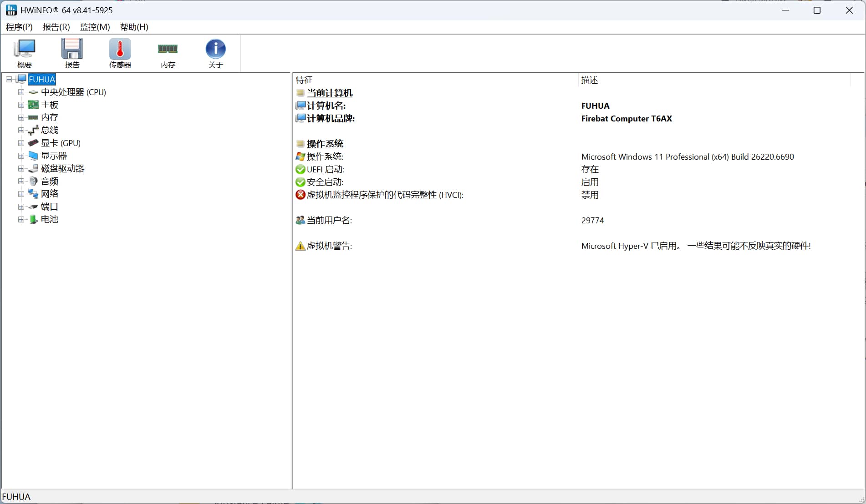Screen dimensions: 866x504
Task: Click the 显卡 GPU card icon
Action: (33, 143)
